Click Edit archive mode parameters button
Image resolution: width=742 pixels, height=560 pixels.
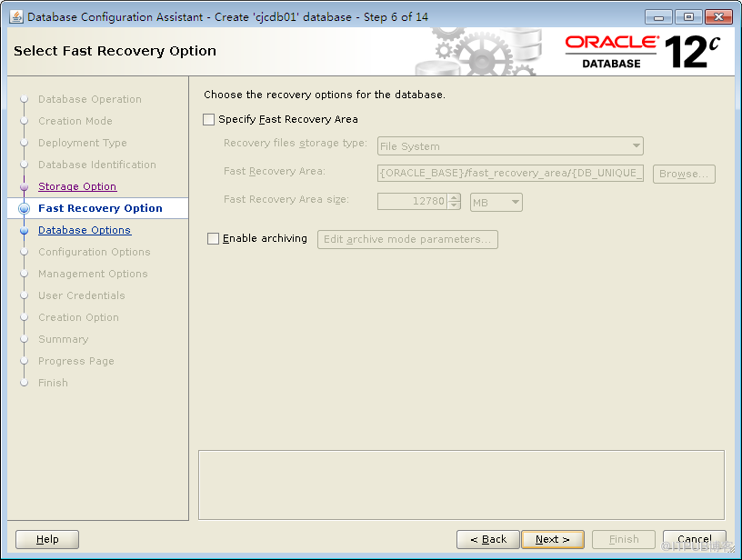tap(407, 239)
